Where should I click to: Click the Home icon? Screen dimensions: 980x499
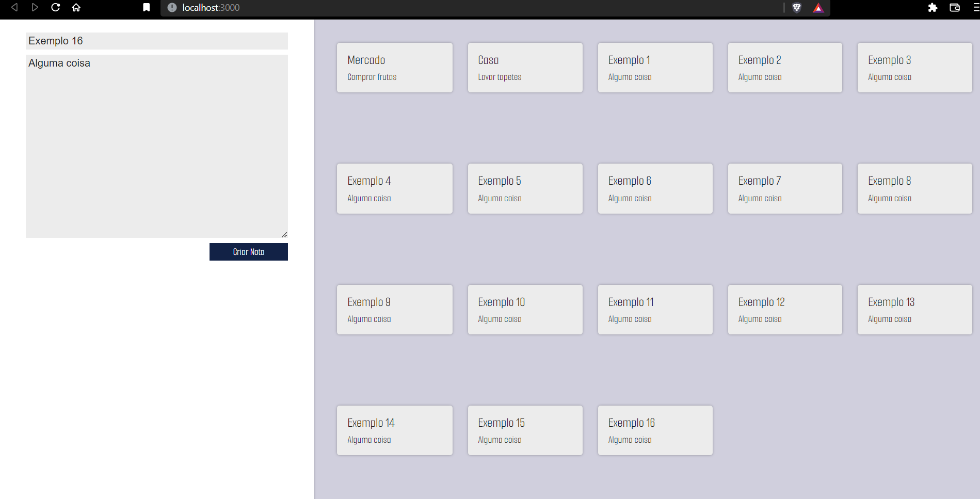click(x=76, y=8)
